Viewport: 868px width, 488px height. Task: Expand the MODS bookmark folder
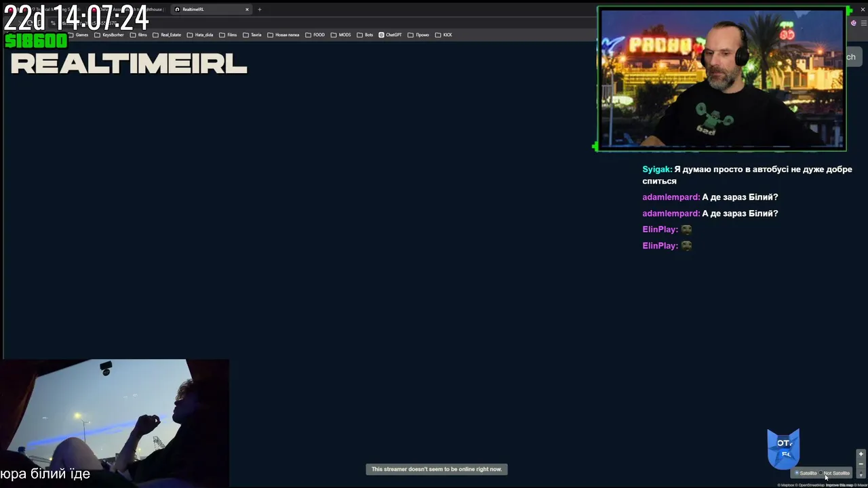pos(341,35)
